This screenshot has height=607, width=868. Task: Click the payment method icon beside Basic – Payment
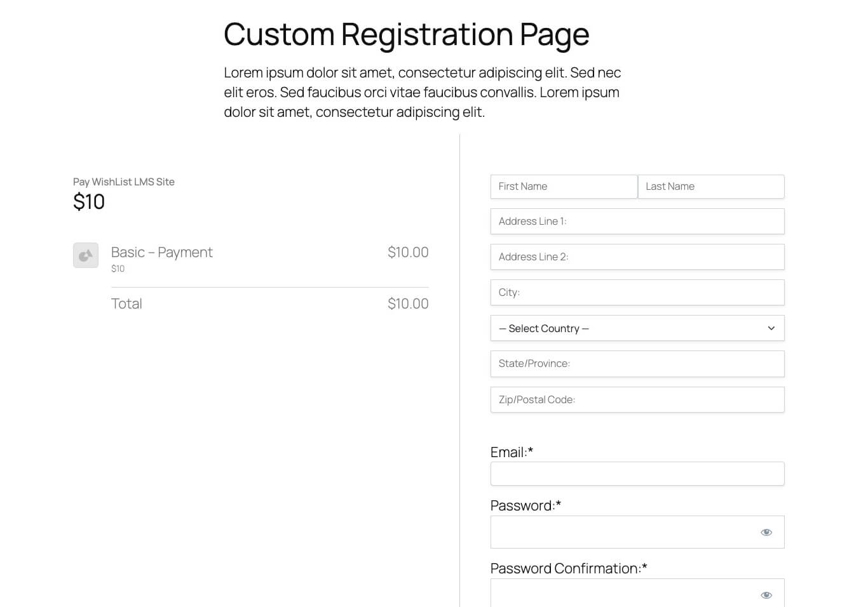[85, 255]
